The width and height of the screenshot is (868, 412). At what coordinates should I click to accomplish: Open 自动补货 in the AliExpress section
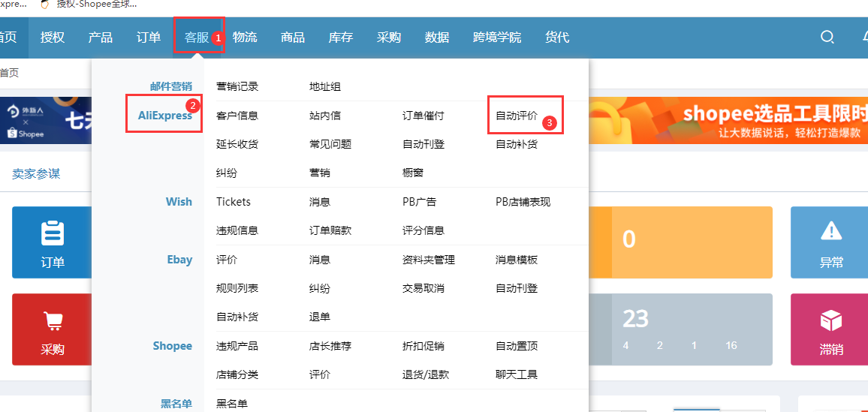click(x=517, y=144)
